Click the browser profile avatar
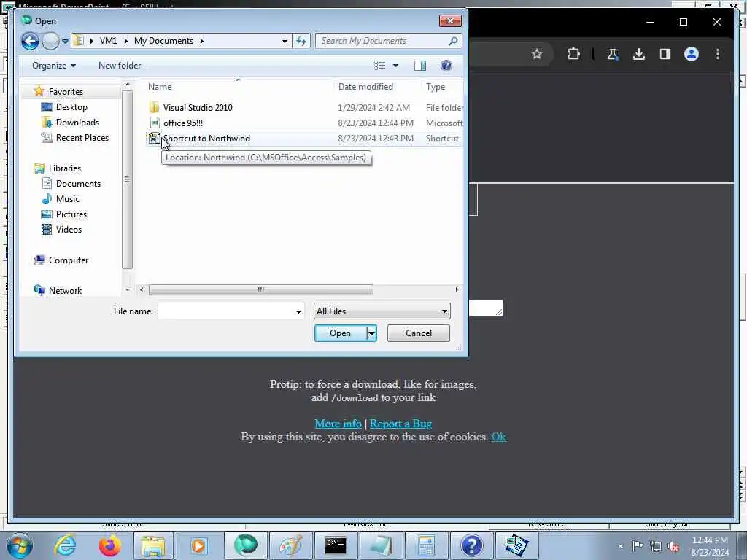The image size is (747, 560). [692, 54]
